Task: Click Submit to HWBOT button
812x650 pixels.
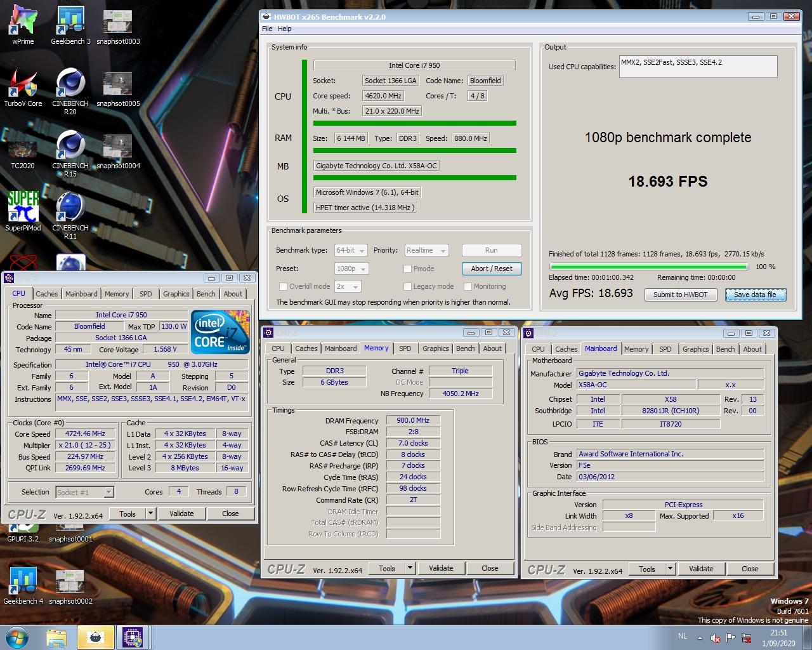Action: tap(681, 295)
